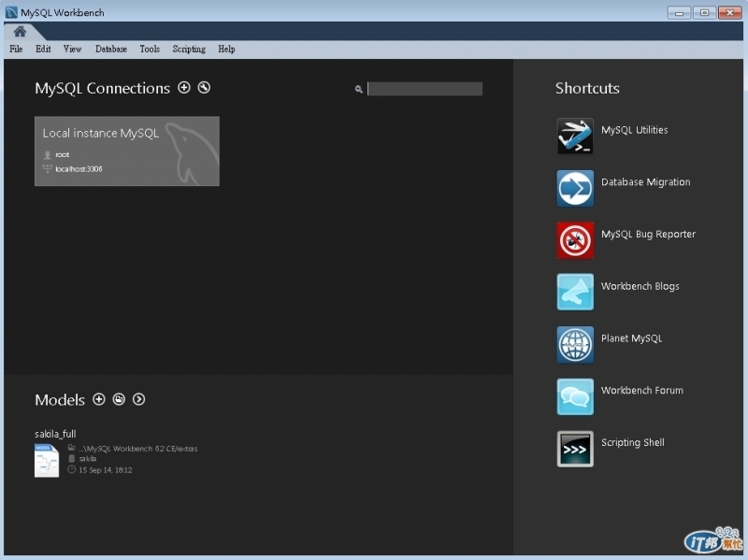The image size is (748, 560).
Task: Open the sakila_full model title
Action: [55, 434]
